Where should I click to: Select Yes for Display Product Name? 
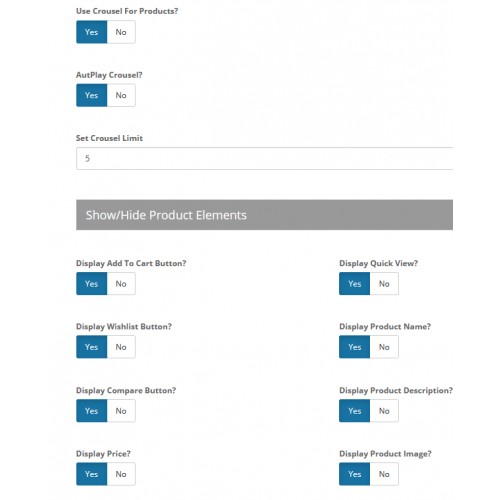pyautogui.click(x=355, y=347)
